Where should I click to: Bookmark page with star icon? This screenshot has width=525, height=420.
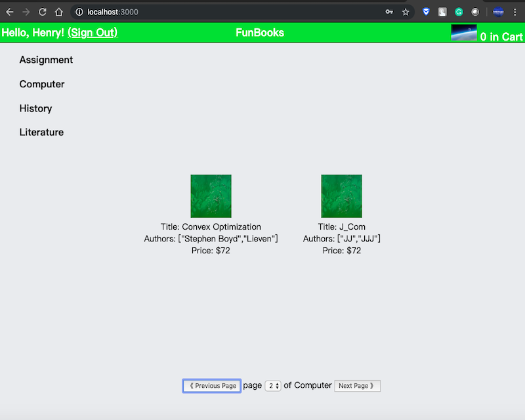tap(406, 12)
